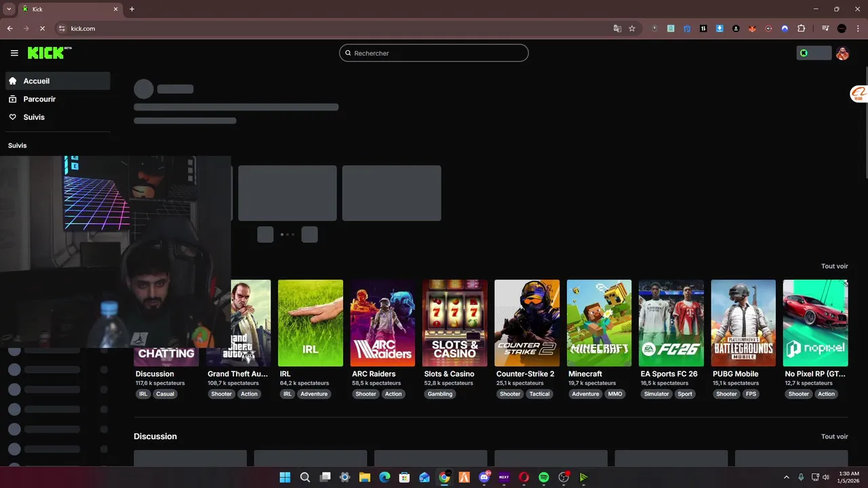Go back to the previous page
868x488 pixels.
[x=9, y=28]
